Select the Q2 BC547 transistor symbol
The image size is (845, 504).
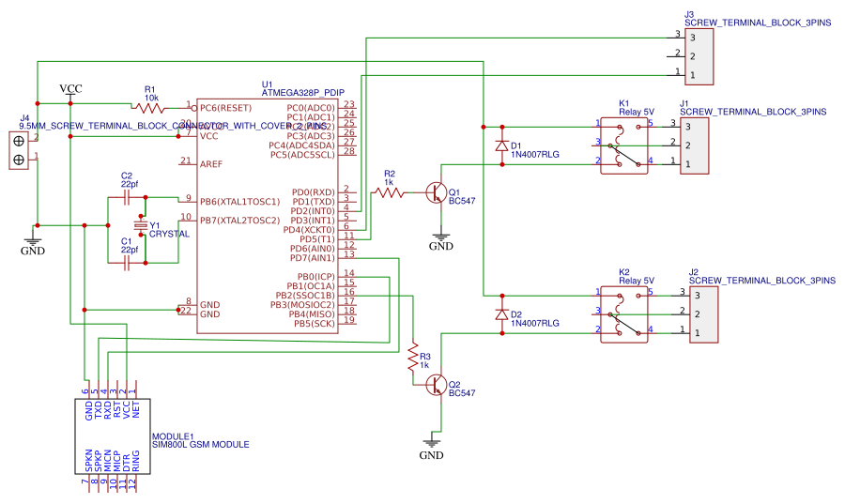[436, 385]
